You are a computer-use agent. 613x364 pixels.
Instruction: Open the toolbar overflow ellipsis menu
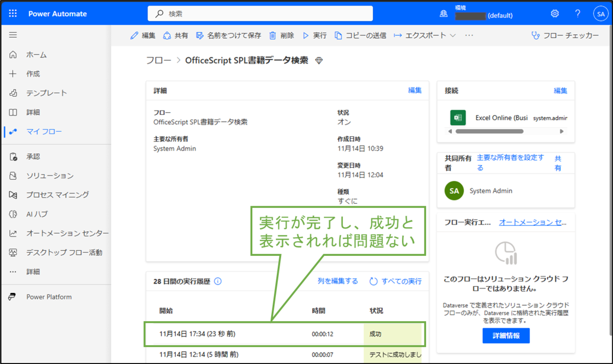tap(469, 35)
